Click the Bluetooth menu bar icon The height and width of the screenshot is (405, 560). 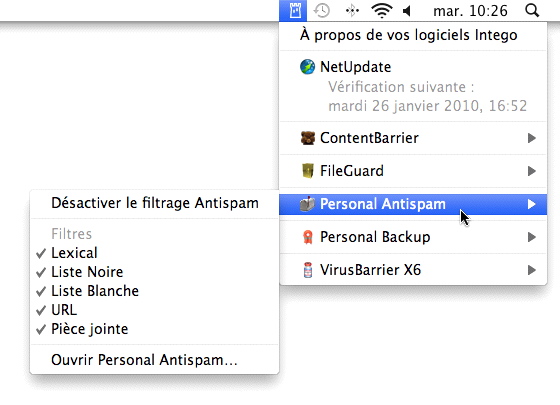[352, 11]
